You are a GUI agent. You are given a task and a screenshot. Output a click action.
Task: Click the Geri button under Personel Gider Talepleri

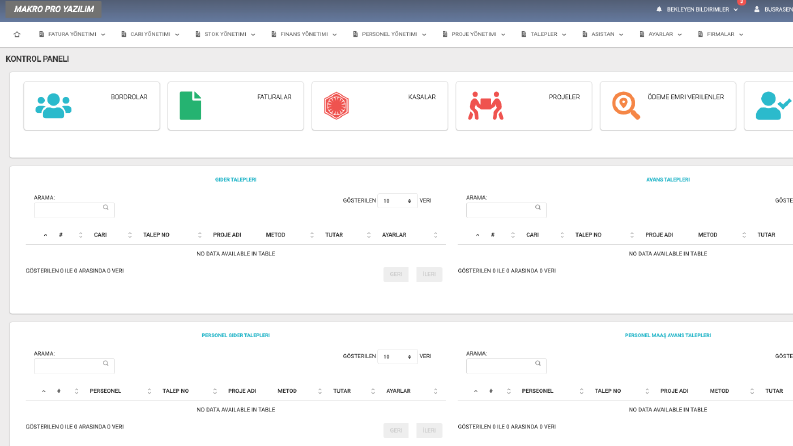click(396, 430)
